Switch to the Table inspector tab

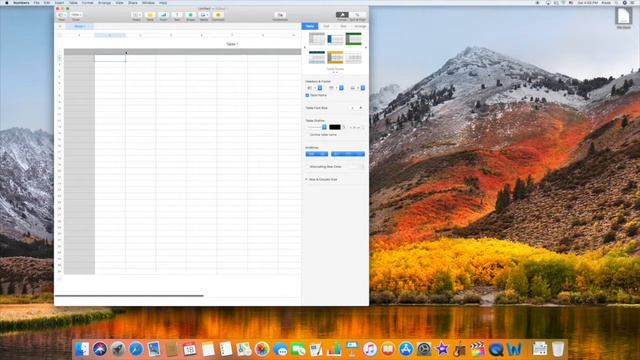(310, 26)
